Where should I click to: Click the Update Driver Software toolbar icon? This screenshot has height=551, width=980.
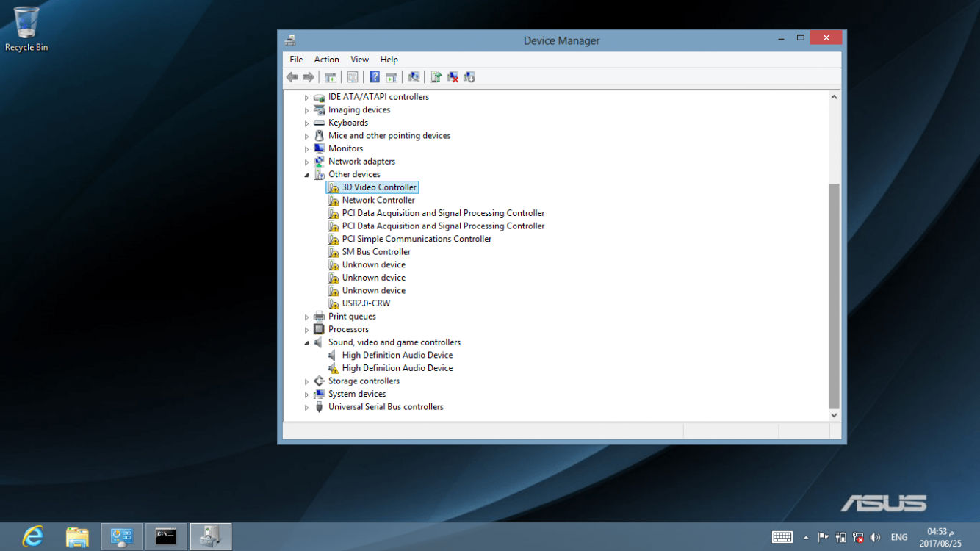[x=436, y=77]
